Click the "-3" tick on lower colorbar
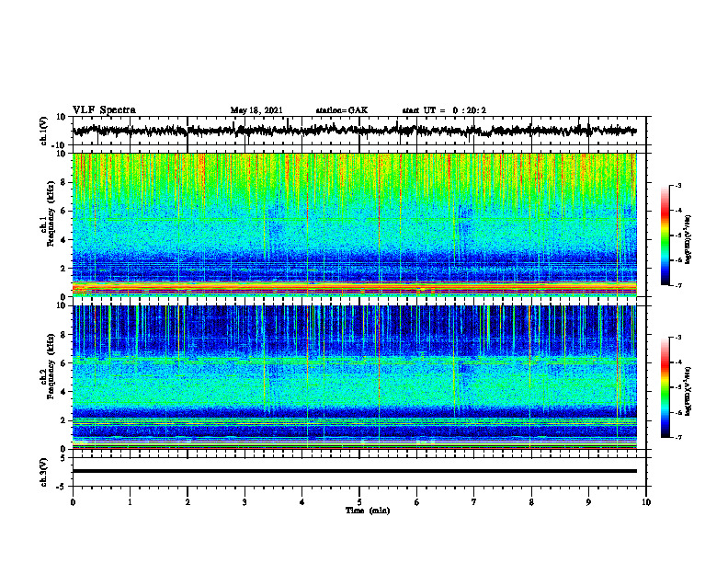Screen dimensions: 728x563 point(678,338)
